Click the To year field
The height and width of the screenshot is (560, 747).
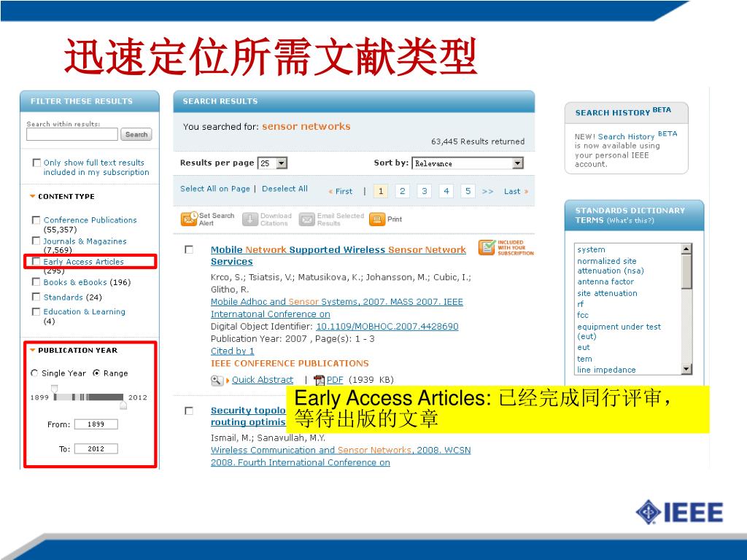coord(96,449)
